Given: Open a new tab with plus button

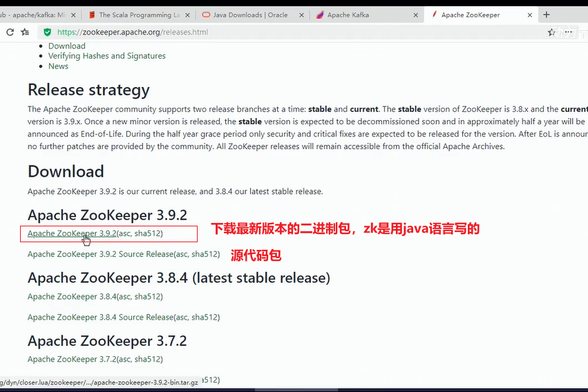Looking at the screenshot, I should tap(547, 14).
